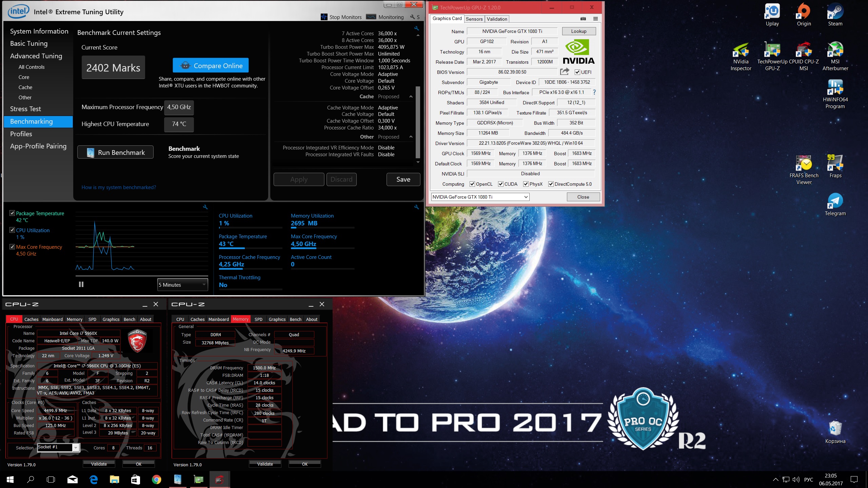This screenshot has height=488, width=868.
Task: Click wrench icon above the monitor graph
Action: coord(205,207)
